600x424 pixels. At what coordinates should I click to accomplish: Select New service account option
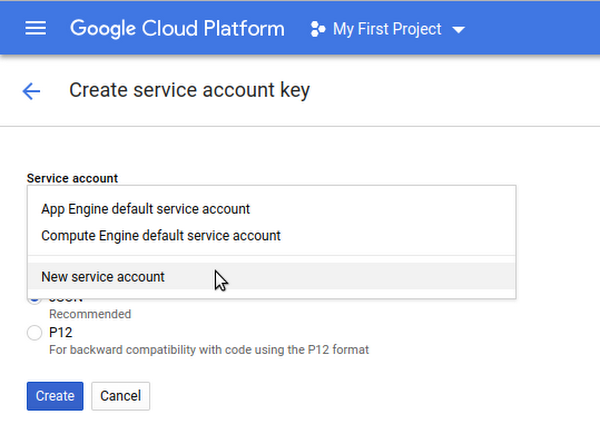272,276
